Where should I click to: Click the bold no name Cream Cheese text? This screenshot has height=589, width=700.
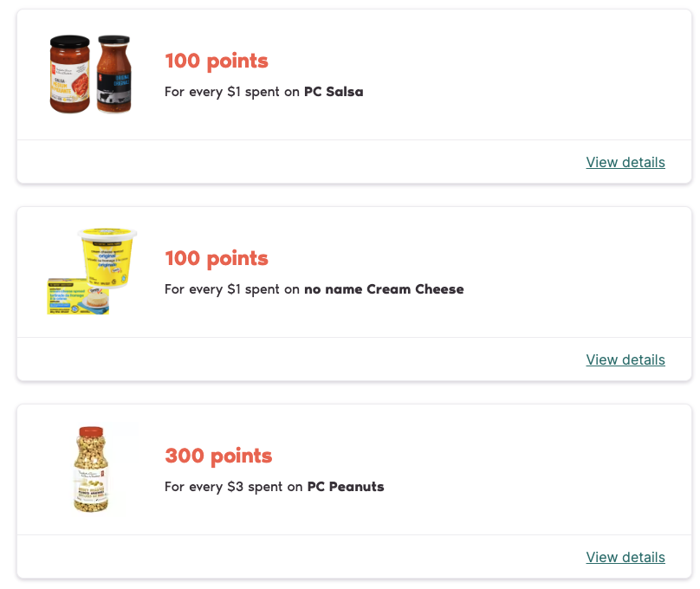tap(384, 289)
